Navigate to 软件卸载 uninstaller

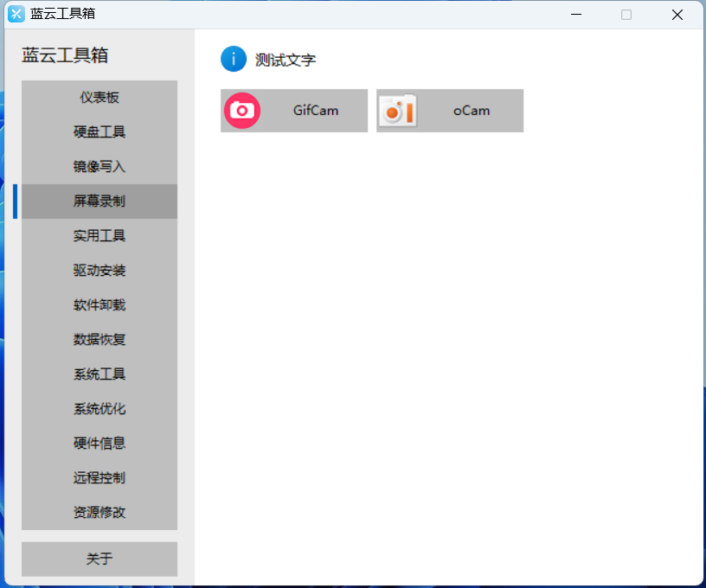[x=99, y=305]
